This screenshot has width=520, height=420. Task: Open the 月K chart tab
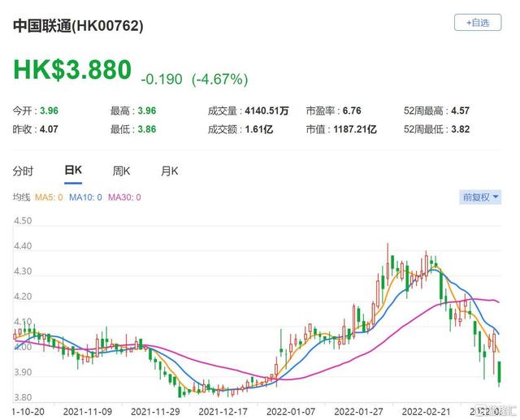pos(170,171)
